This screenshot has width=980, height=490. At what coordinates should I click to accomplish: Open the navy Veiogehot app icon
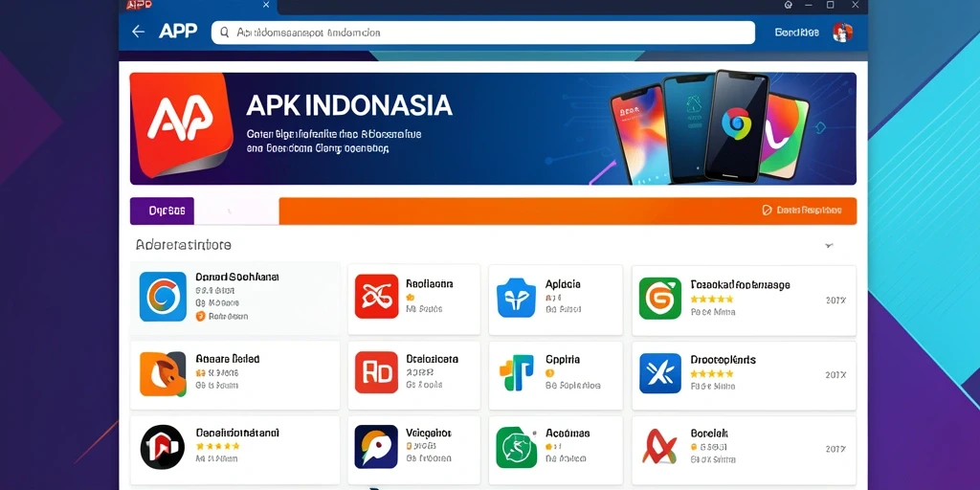[x=376, y=447]
